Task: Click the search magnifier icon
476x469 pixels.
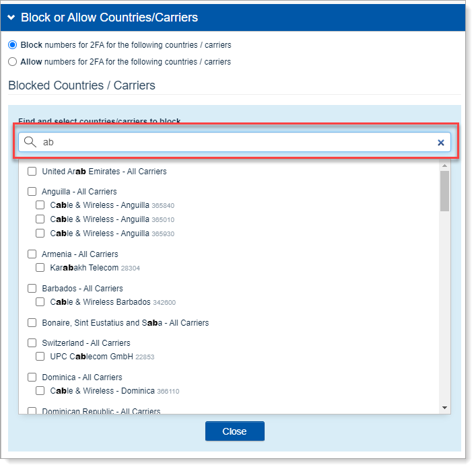Action: [30, 142]
